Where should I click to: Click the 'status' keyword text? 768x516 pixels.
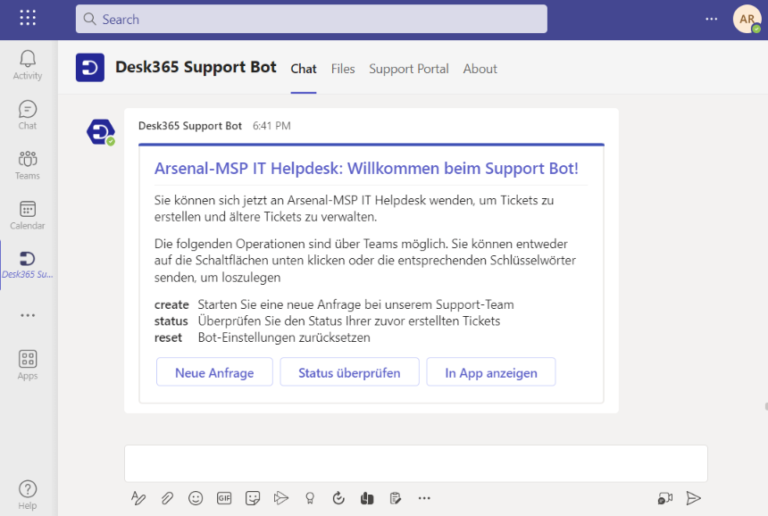(171, 321)
